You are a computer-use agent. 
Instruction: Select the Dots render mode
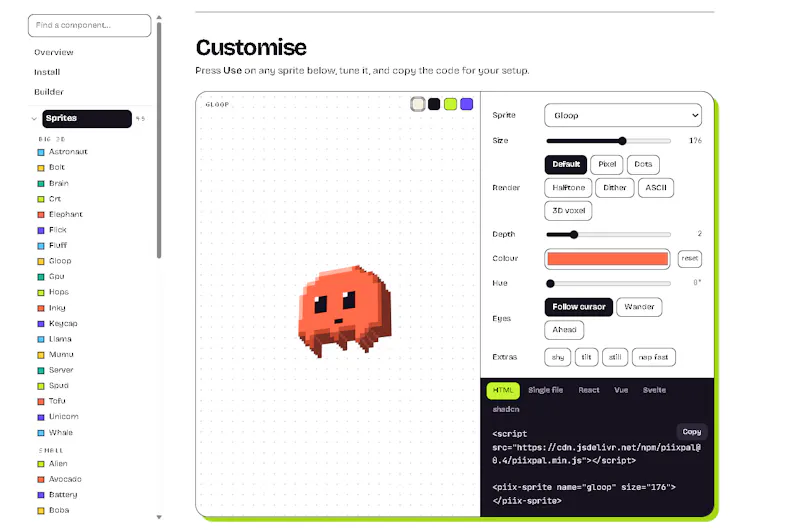tap(643, 164)
